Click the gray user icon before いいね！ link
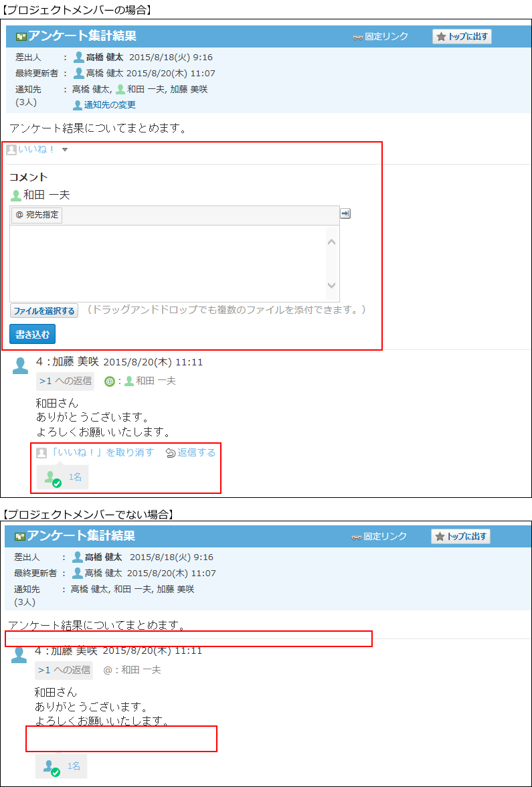The height and width of the screenshot is (787, 532). 11,150
